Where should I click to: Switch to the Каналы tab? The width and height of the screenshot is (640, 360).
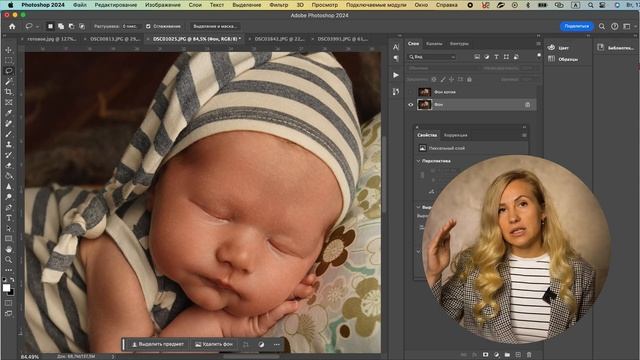[434, 44]
